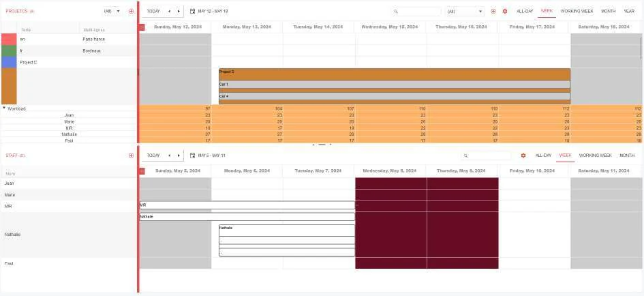Screen dimensions: 644x296
Task: Click vertical scrollbar of projects scheduler
Action: pos(641,48)
